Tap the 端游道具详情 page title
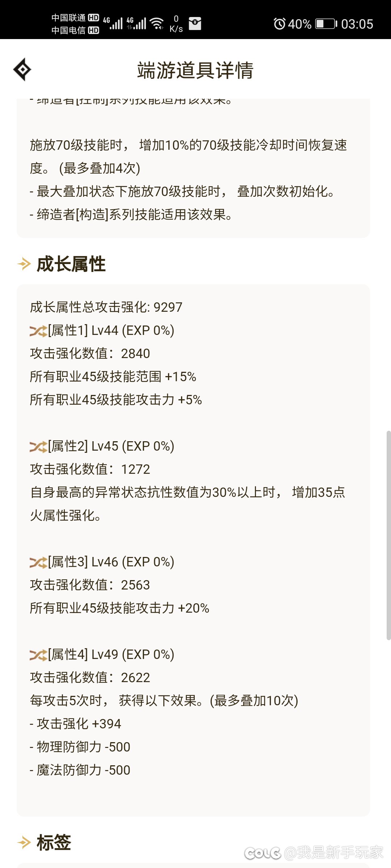The width and height of the screenshot is (391, 868). click(195, 70)
